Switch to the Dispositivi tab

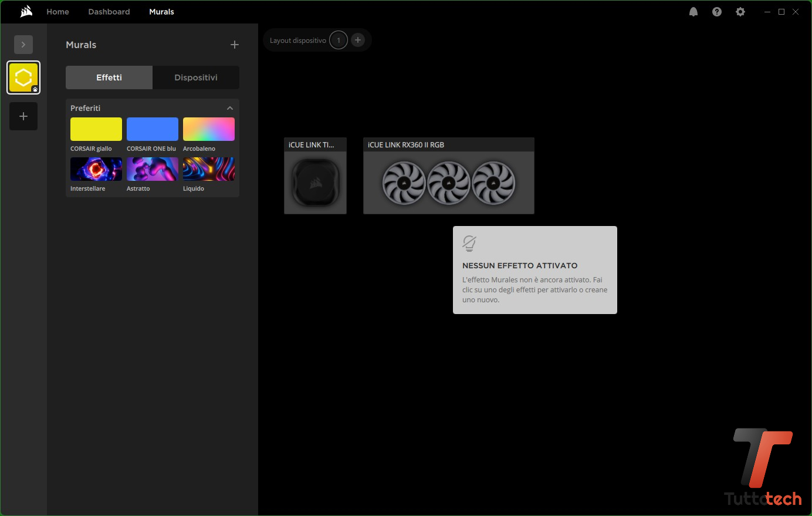tap(196, 77)
